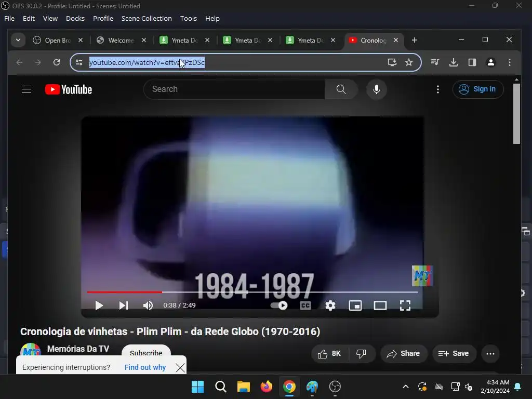Dislike the video

point(362,353)
